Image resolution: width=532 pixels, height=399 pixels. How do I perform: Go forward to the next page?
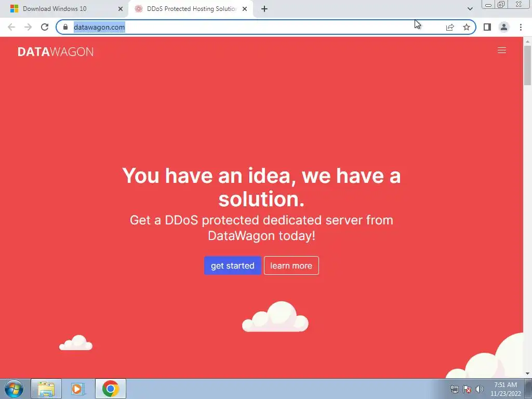tap(28, 27)
